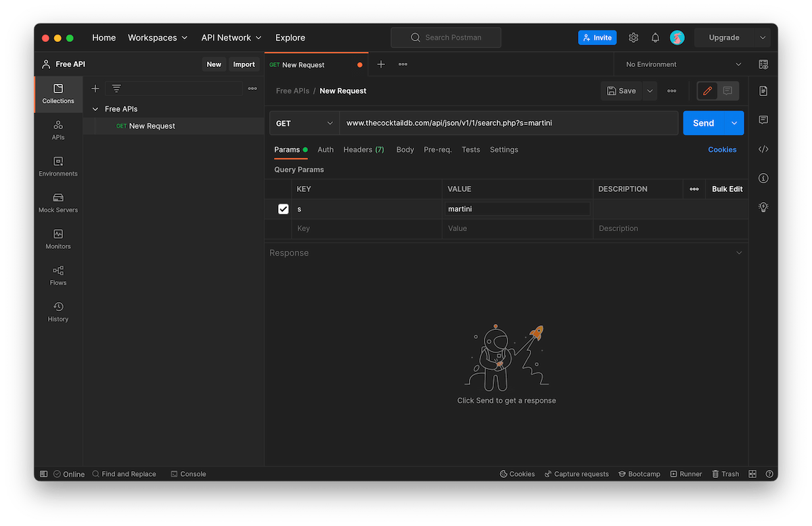The width and height of the screenshot is (812, 526).
Task: Go to the Home menu
Action: [x=104, y=38]
